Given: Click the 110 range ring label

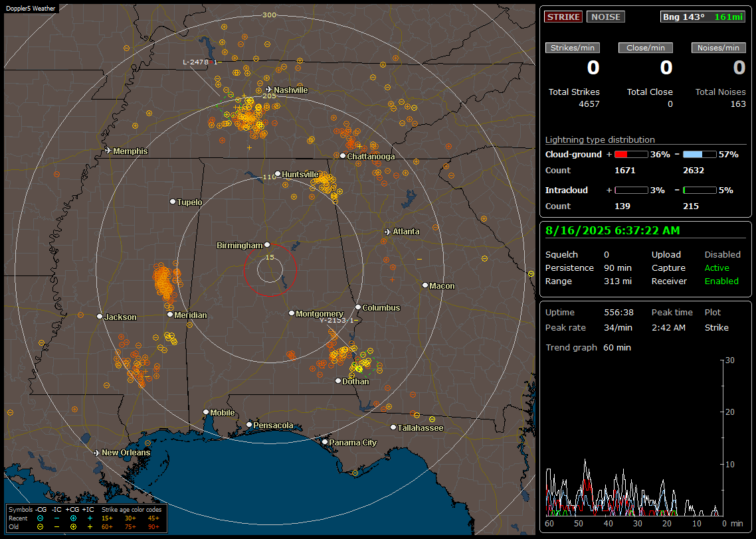Looking at the screenshot, I should tap(269, 177).
